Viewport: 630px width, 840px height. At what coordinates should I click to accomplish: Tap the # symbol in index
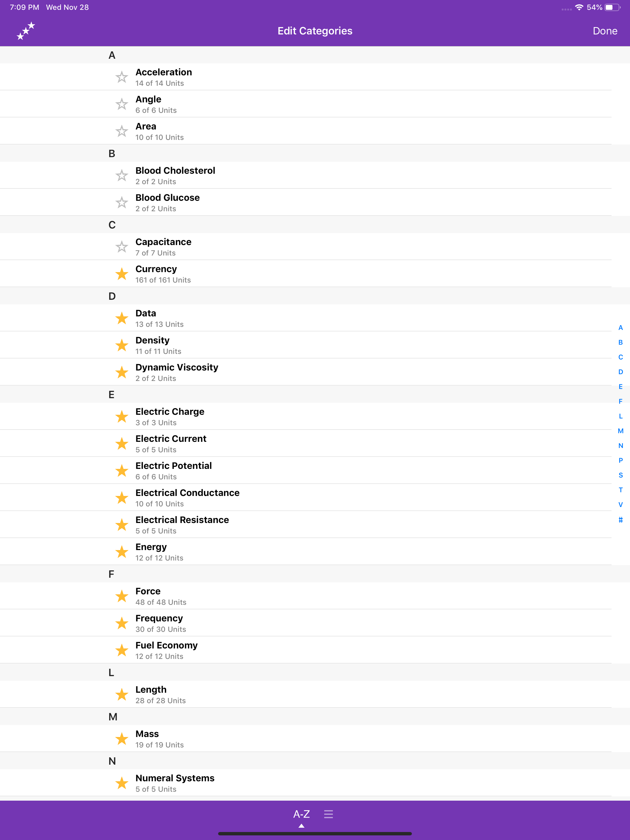pos(620,520)
